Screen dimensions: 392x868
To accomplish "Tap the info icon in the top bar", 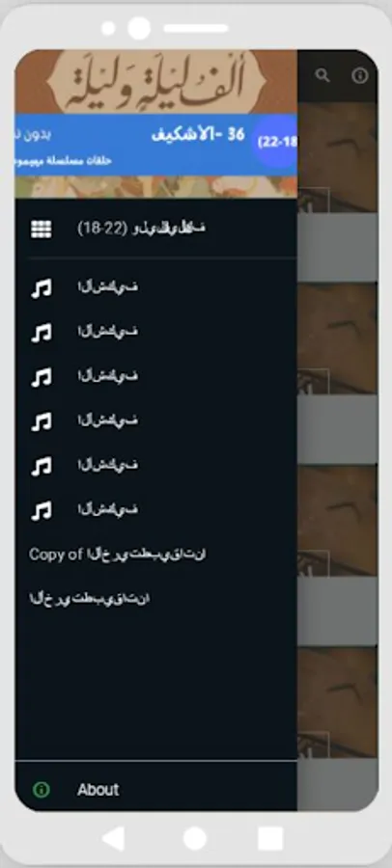I will (x=360, y=76).
